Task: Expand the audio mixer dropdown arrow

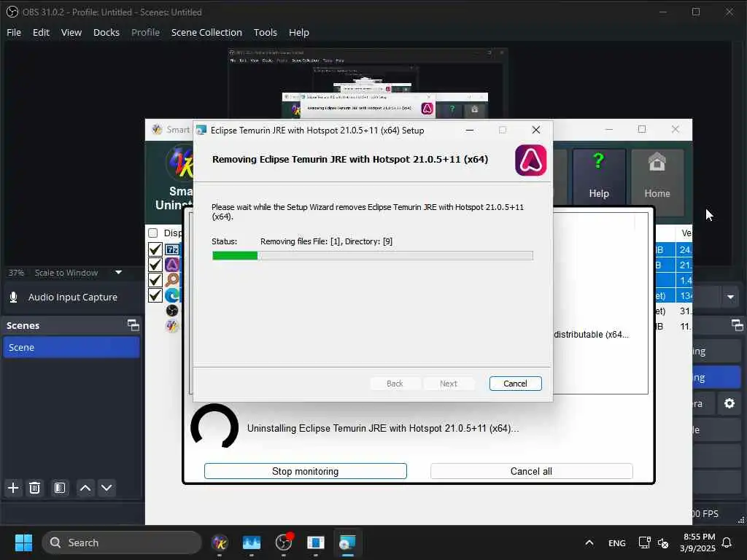Action: [x=730, y=297]
